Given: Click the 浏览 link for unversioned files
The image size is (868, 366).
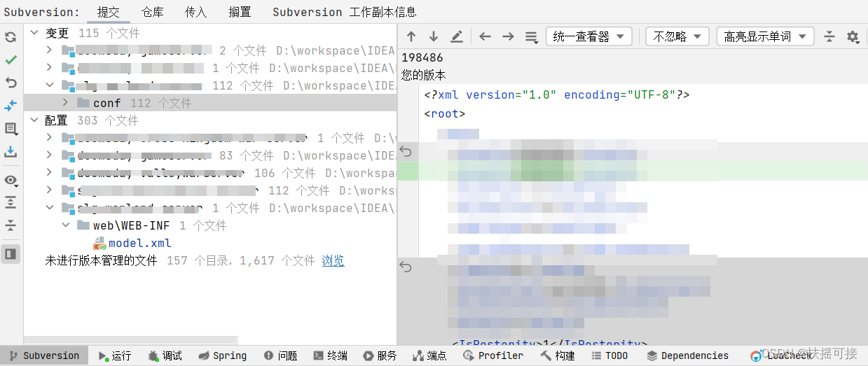Looking at the screenshot, I should (333, 260).
